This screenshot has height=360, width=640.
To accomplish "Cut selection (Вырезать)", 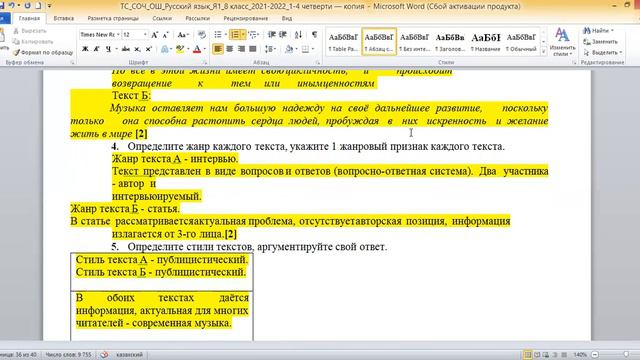I will tap(30, 31).
